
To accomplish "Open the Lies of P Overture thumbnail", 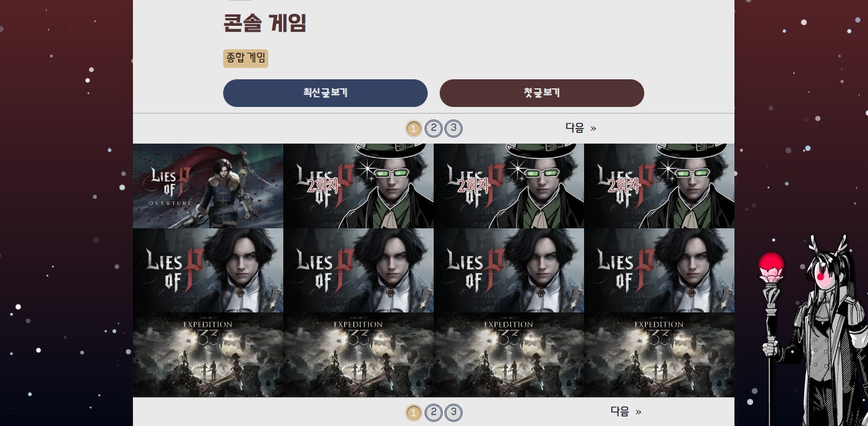I will [208, 186].
